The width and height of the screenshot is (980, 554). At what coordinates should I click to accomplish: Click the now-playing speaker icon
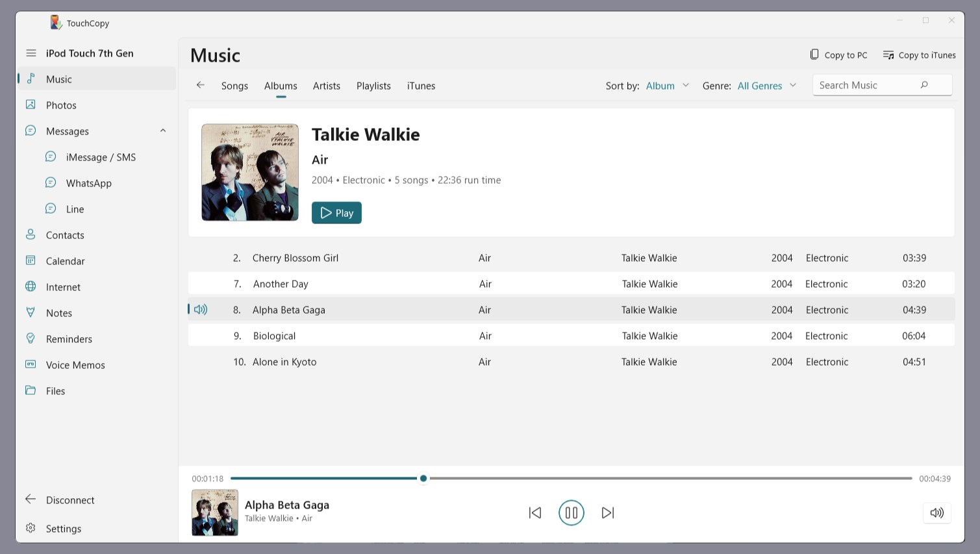pos(201,309)
